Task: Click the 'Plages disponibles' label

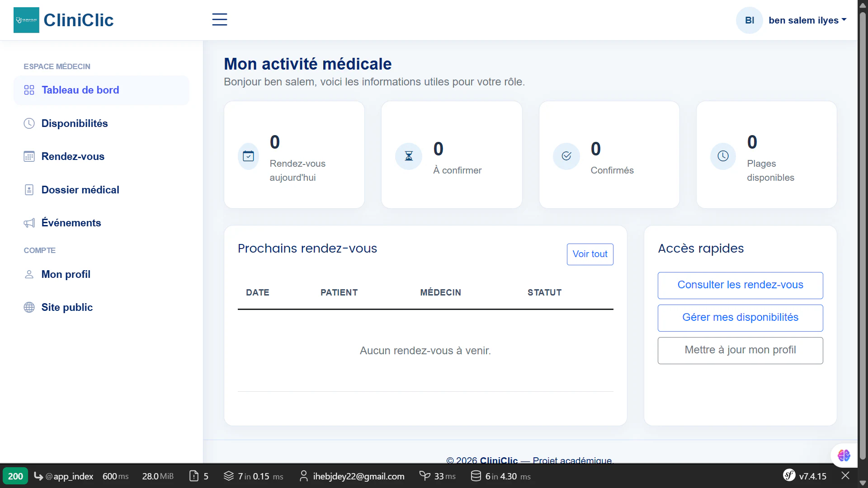Action: (x=771, y=170)
